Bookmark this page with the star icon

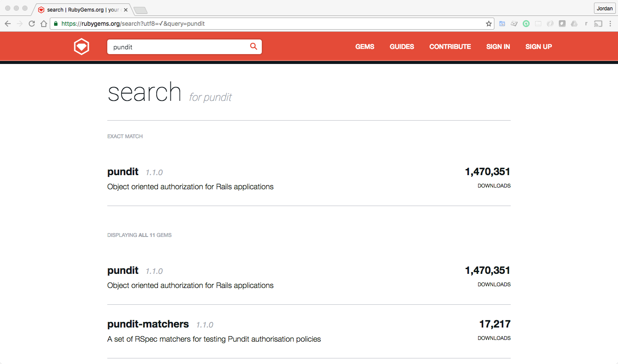coord(488,24)
